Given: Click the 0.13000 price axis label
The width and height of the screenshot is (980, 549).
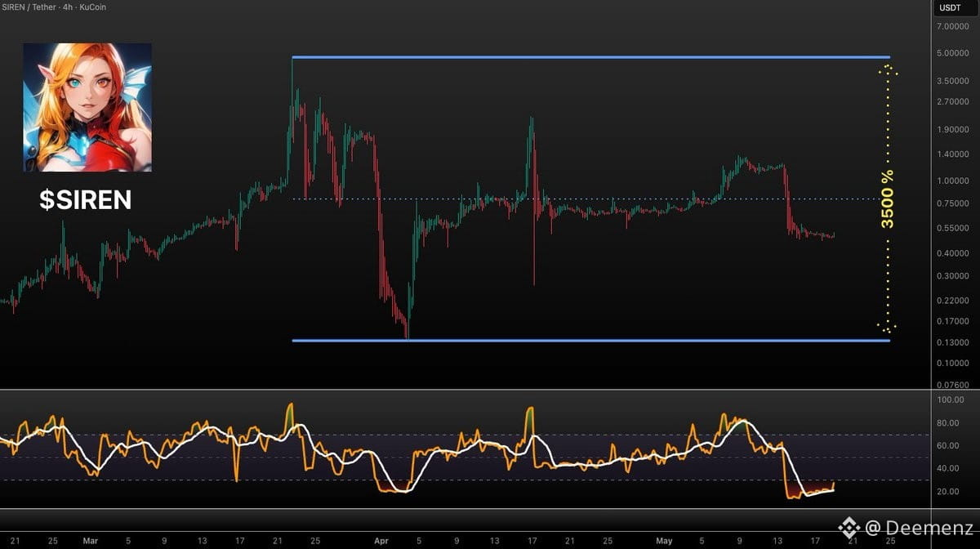Looking at the screenshot, I should click(x=953, y=343).
